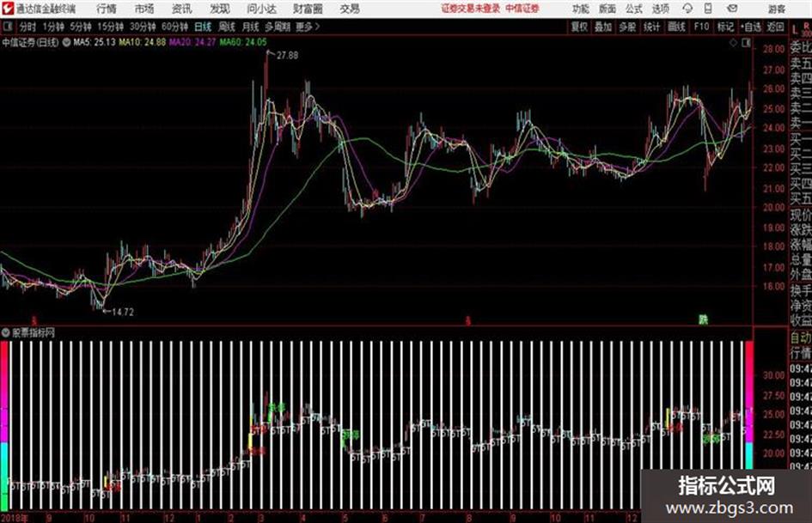Image resolution: width=812 pixels, height=523 pixels.
Task: Switch to 60分钟 period tab
Action: [x=175, y=27]
